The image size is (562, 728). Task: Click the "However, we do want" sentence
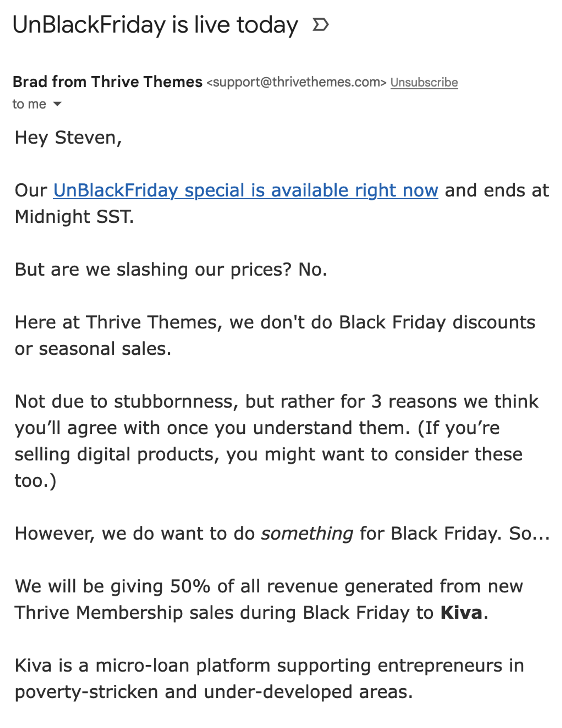(133, 533)
